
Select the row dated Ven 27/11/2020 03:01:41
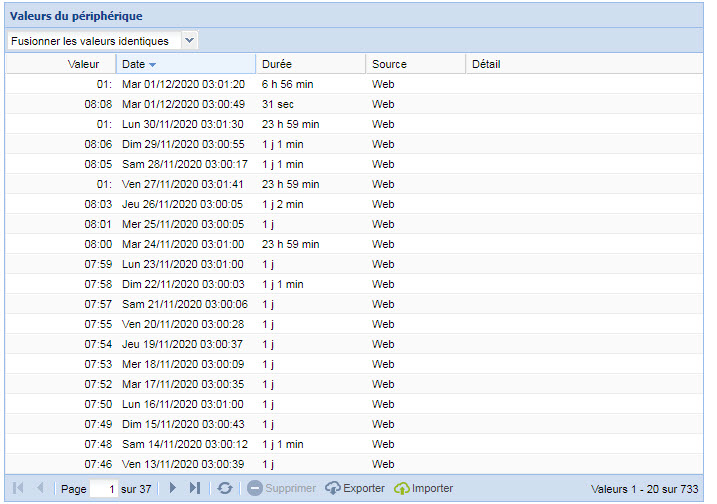(x=183, y=184)
